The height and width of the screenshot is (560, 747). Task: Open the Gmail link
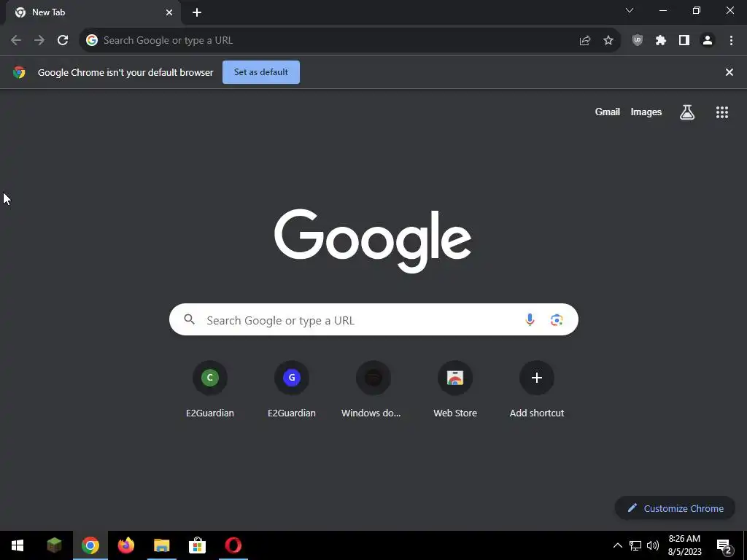tap(608, 112)
